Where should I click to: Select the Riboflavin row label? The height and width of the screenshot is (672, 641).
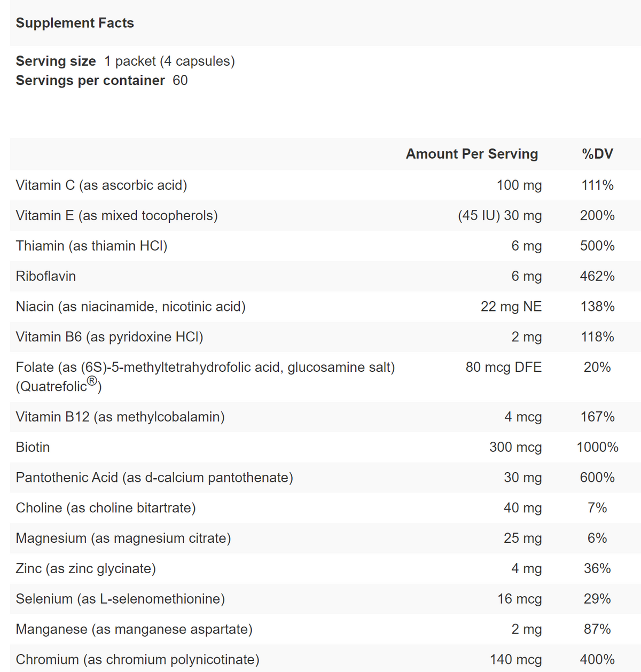(x=46, y=277)
